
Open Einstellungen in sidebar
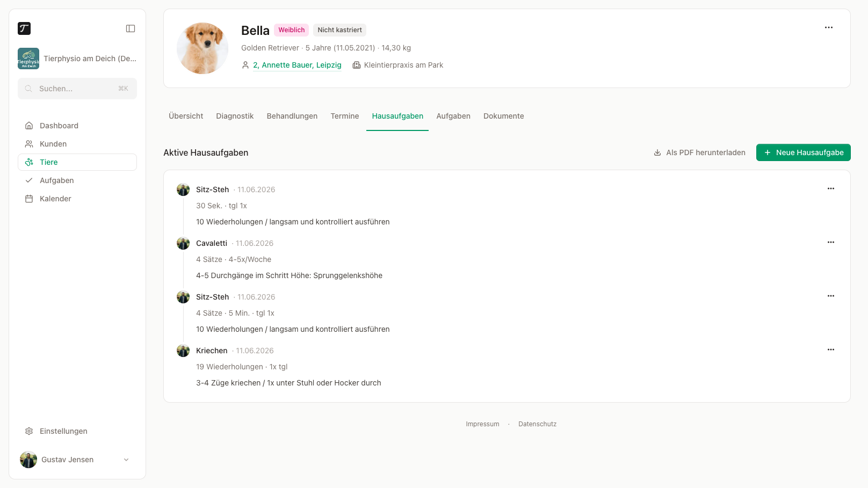click(77, 431)
